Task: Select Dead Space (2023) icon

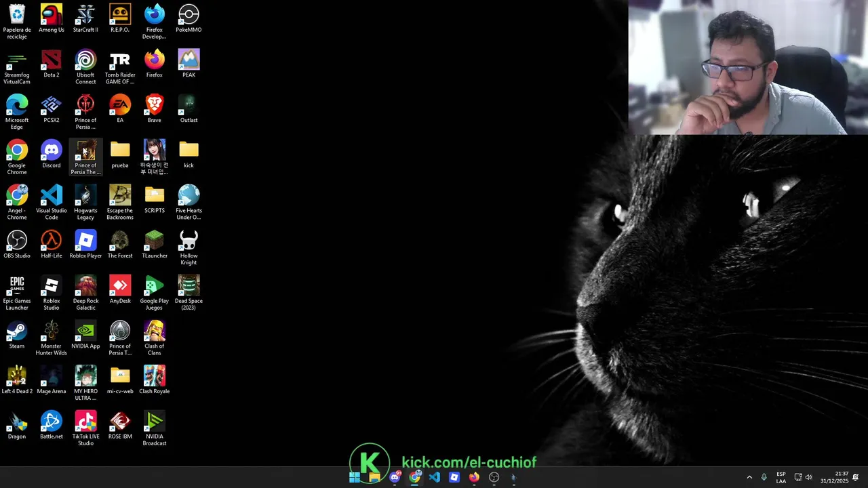Action: click(x=189, y=293)
